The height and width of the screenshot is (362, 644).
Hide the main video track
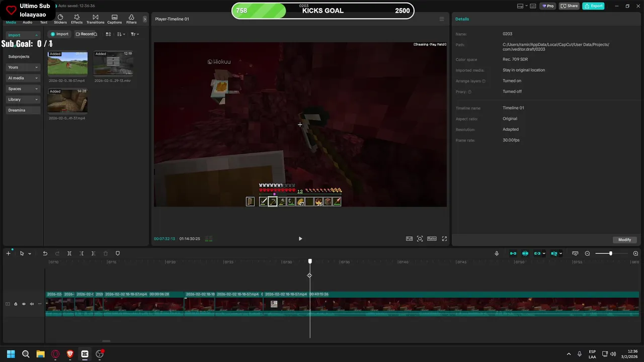click(24, 304)
